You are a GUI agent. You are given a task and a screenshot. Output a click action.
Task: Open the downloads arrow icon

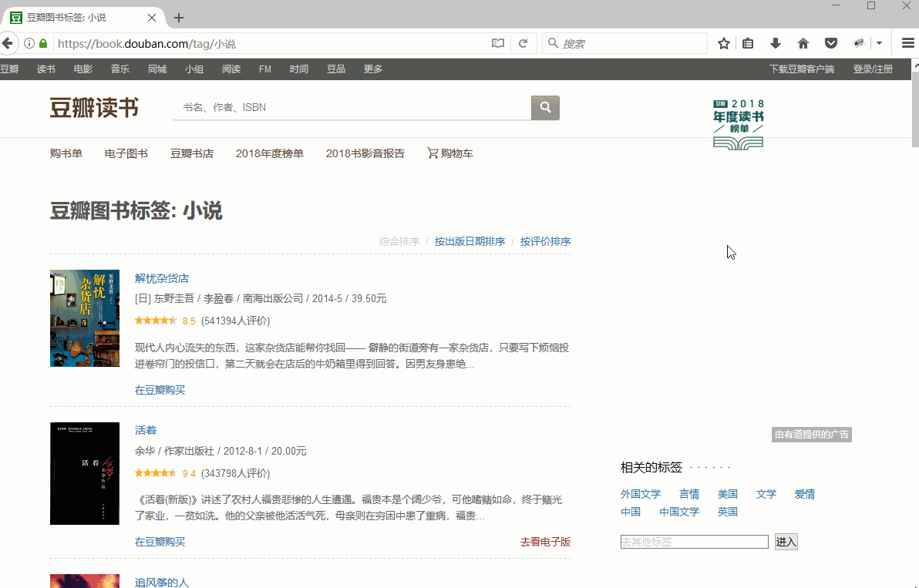[776, 44]
